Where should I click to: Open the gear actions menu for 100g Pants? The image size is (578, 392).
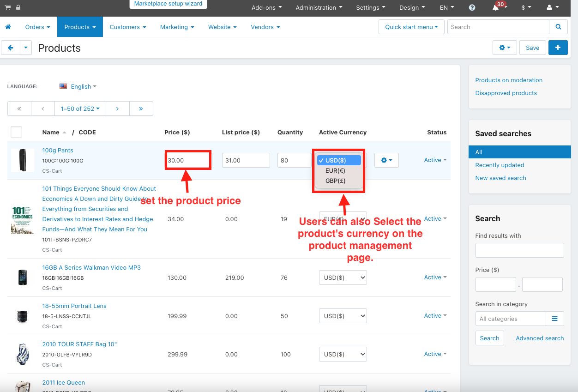(x=386, y=160)
